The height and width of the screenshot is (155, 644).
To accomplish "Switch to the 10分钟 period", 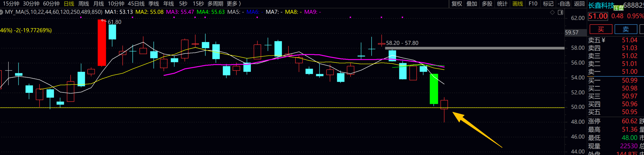I will 116,4.
